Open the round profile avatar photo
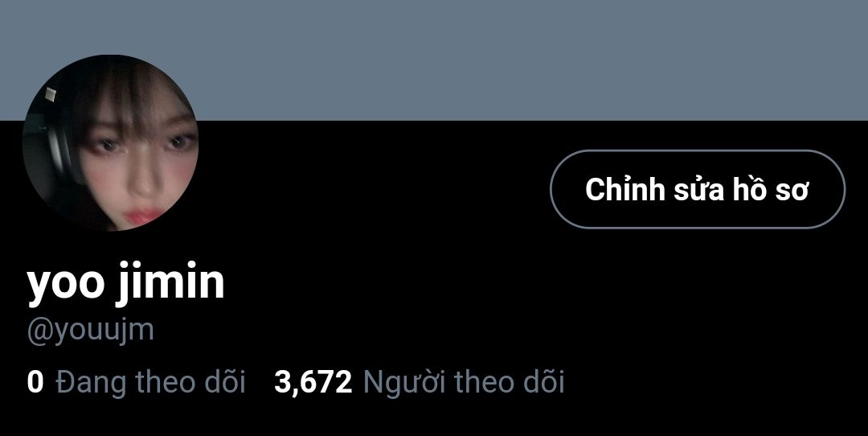868x436 pixels. point(110,142)
